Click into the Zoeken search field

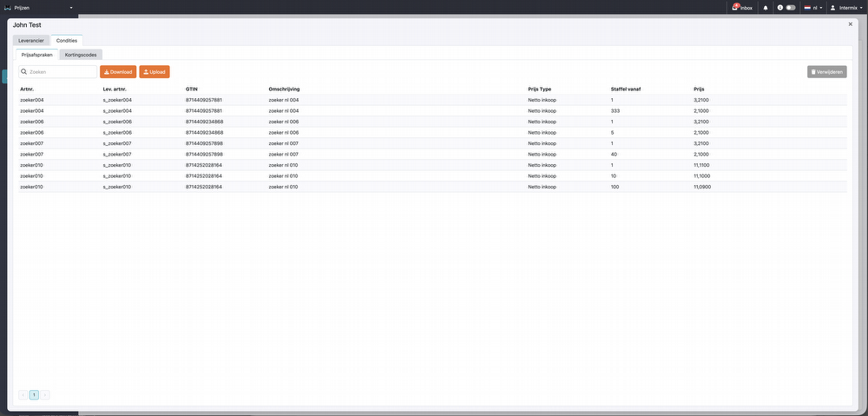point(61,72)
